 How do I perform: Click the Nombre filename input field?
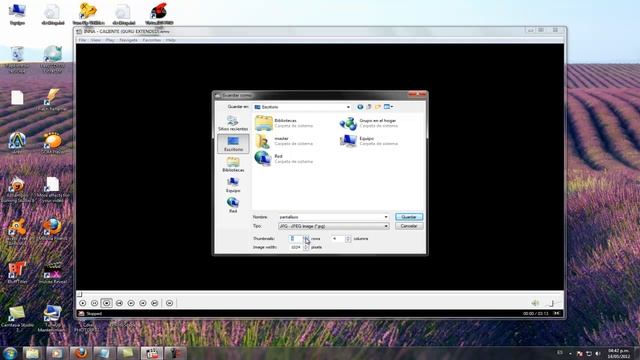331,217
